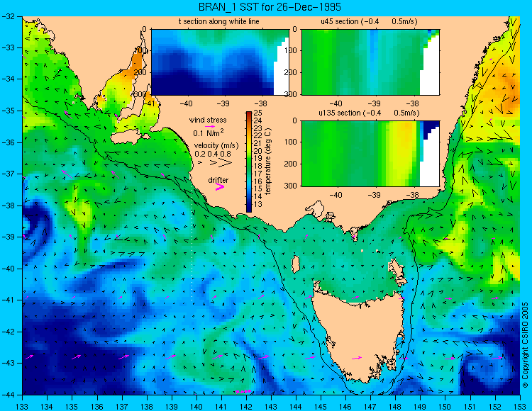Screen dimensions: 532x411
Task: Click the 151 longitude axis label
Action: pos(470,407)
